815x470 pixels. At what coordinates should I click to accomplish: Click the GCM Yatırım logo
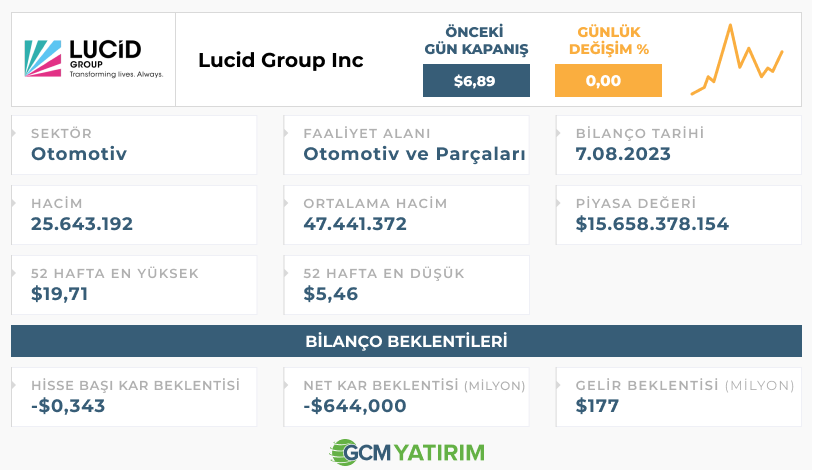coord(407,452)
